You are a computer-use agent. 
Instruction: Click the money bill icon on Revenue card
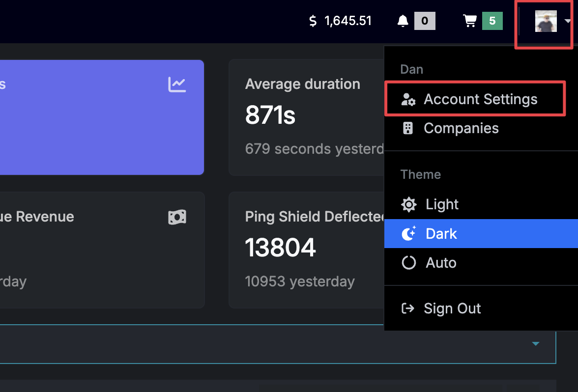pyautogui.click(x=177, y=217)
